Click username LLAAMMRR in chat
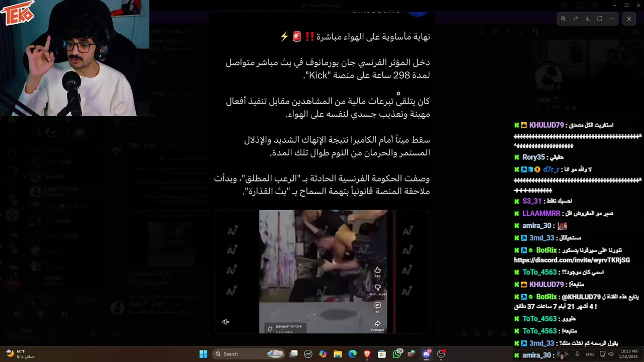Screen dimensions: 644x362 click(x=541, y=213)
